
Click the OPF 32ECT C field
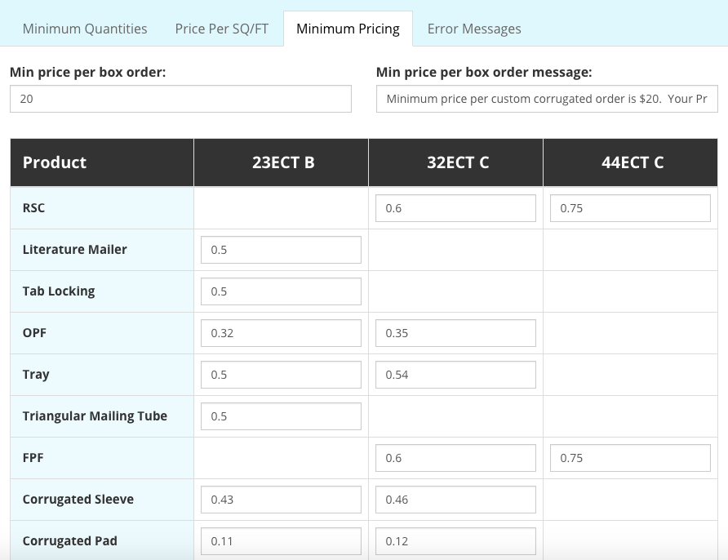(x=455, y=333)
